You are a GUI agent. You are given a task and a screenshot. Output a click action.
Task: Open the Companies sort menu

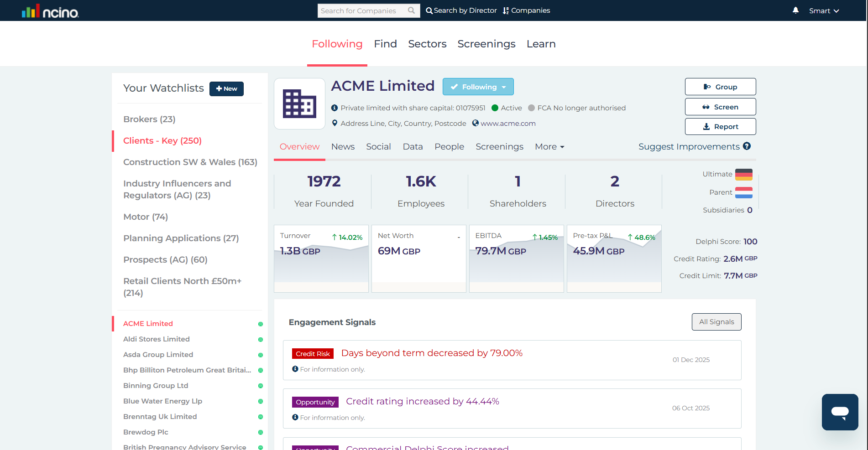[526, 10]
